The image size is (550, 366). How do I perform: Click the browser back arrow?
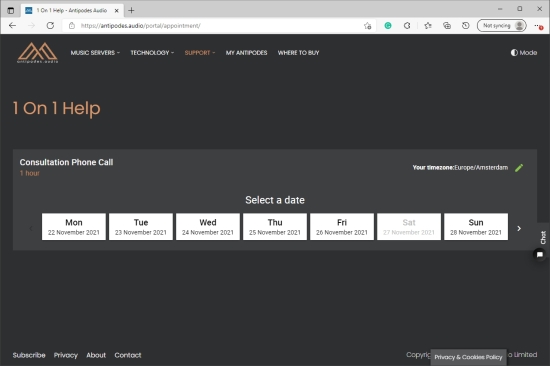click(x=13, y=26)
